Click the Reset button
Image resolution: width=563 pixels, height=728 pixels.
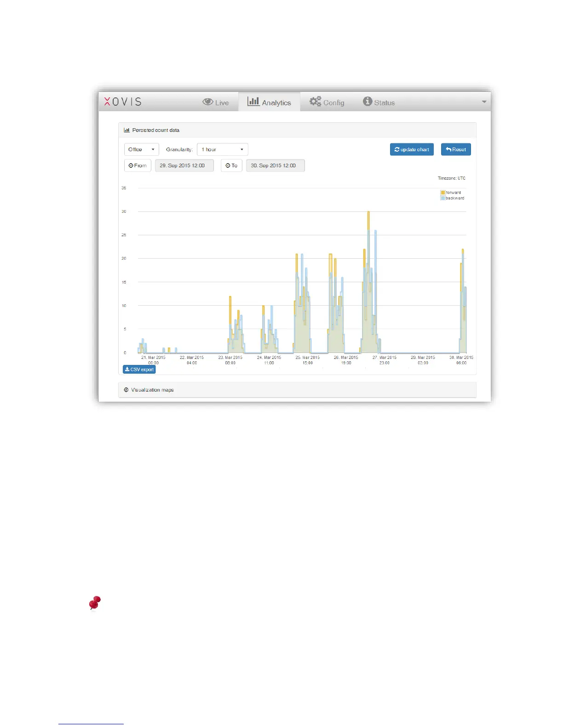pyautogui.click(x=455, y=149)
